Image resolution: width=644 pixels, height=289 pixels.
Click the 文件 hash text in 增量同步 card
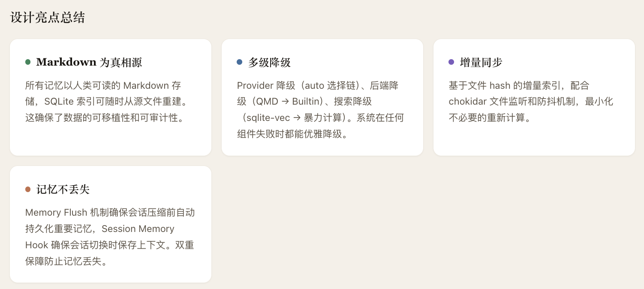(489, 85)
